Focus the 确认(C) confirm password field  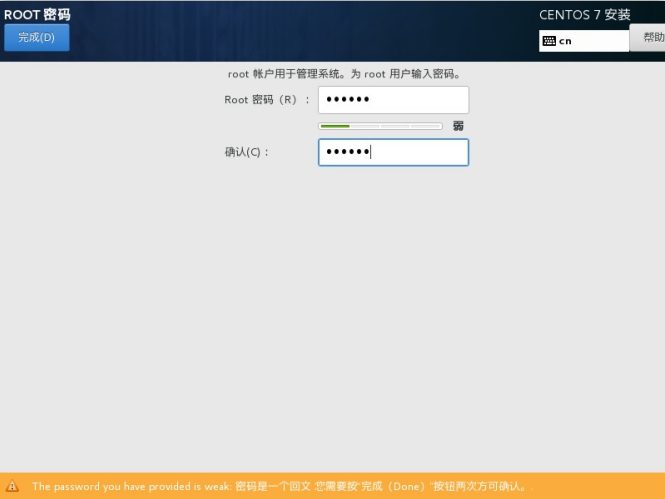(393, 152)
